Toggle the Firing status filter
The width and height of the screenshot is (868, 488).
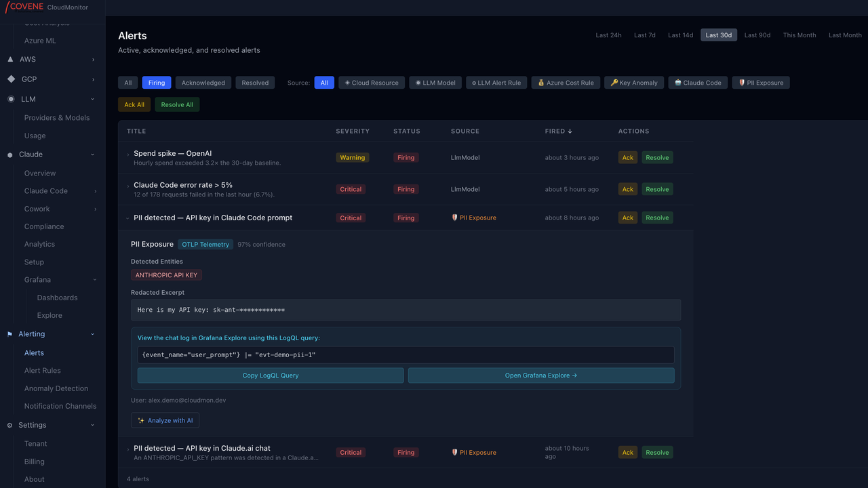point(157,83)
